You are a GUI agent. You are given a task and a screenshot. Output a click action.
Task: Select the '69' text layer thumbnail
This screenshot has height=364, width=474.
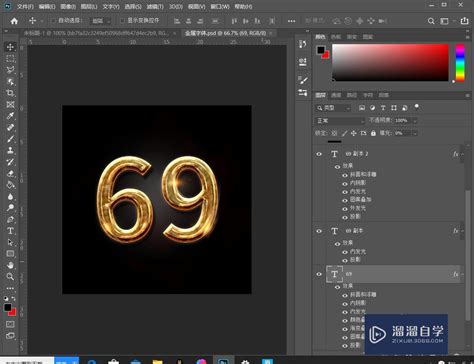click(x=334, y=274)
